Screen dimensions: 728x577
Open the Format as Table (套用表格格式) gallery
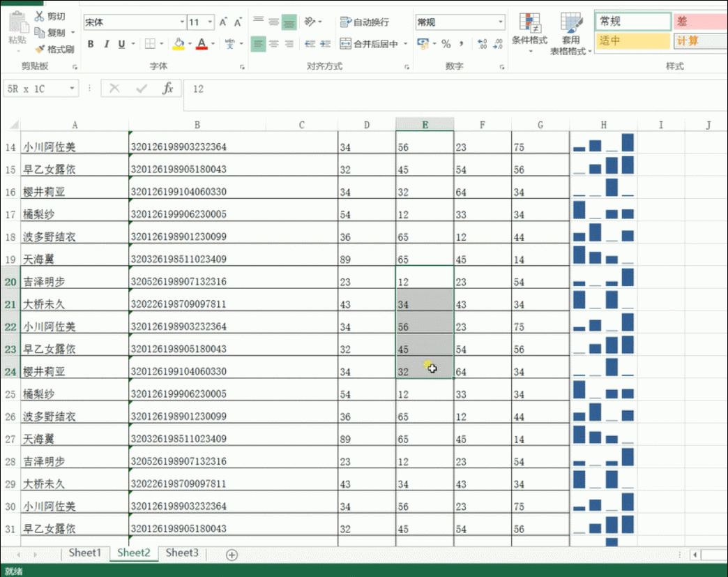(x=571, y=33)
